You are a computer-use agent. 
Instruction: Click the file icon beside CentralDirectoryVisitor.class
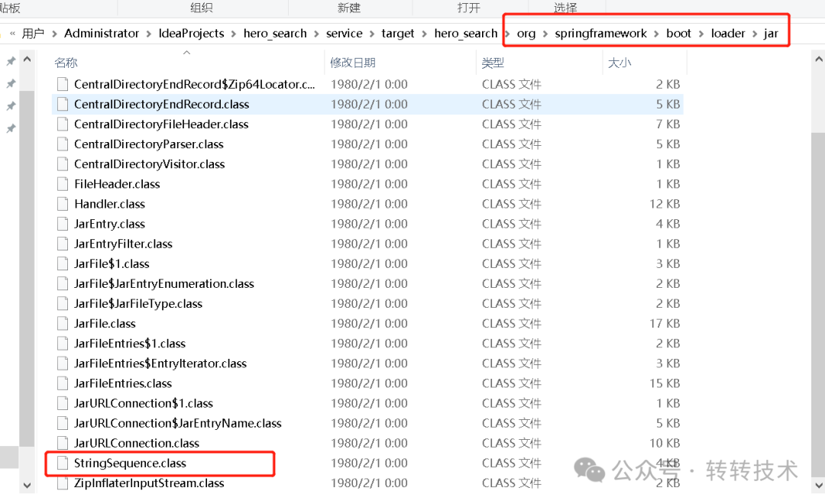click(x=63, y=164)
